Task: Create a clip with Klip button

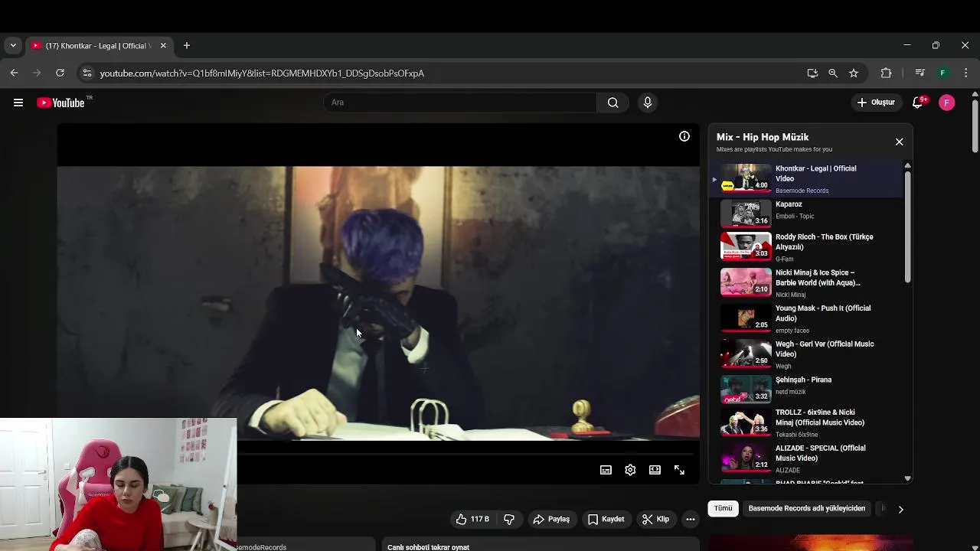Action: pos(655,519)
